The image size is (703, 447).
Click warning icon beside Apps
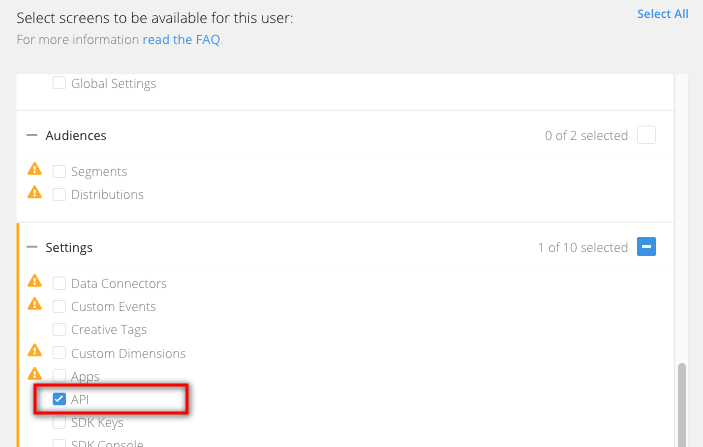click(x=35, y=376)
